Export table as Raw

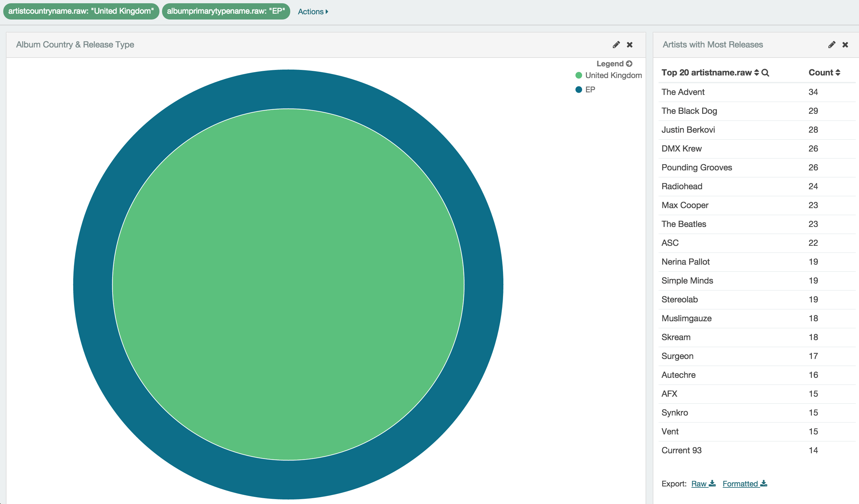(703, 484)
